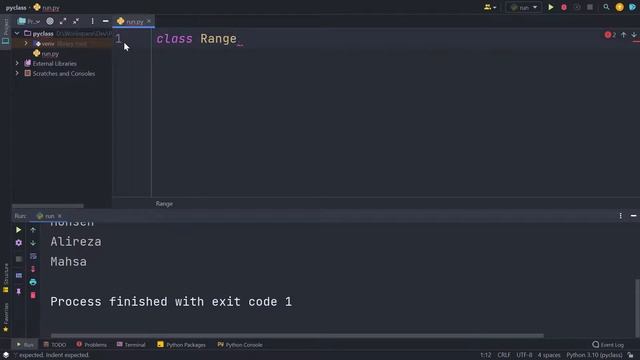Image resolution: width=640 pixels, height=360 pixels.
Task: Place cursor after 'class Range' in the editor
Action: [237, 39]
